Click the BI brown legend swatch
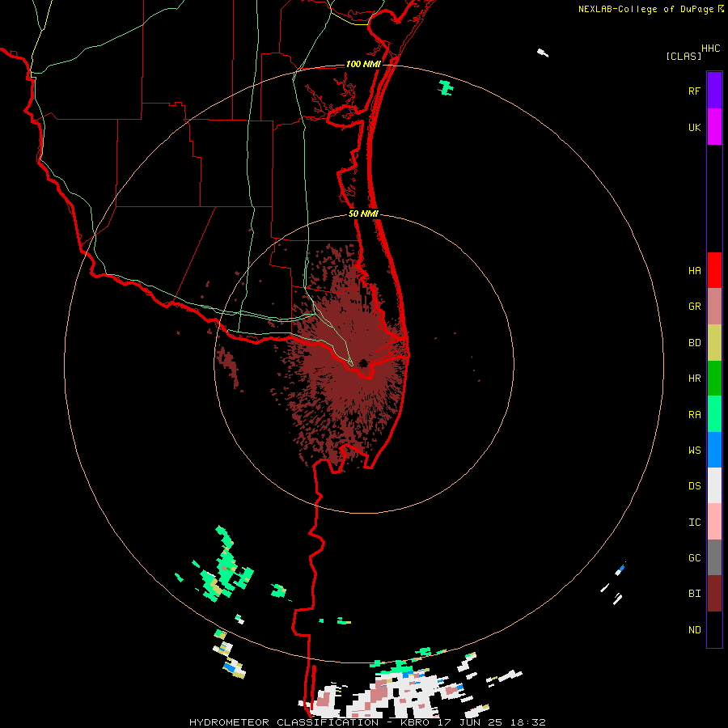Viewport: 728px width, 728px height. (x=714, y=594)
